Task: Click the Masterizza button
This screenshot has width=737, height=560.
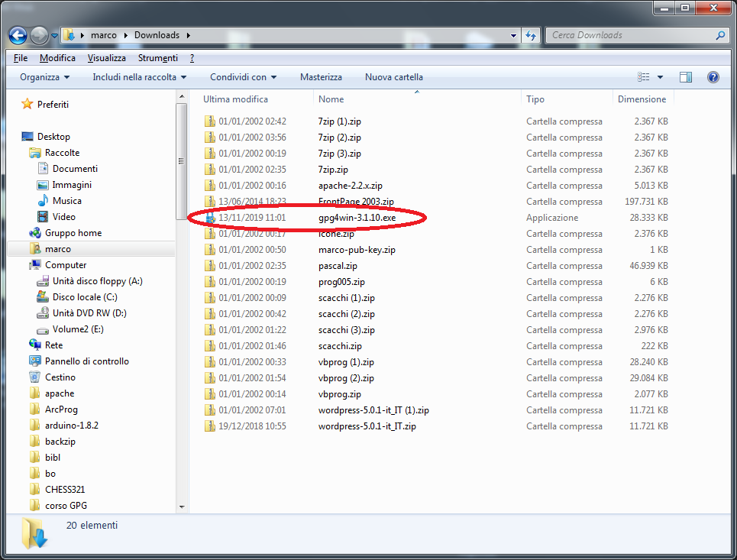Action: 321,77
